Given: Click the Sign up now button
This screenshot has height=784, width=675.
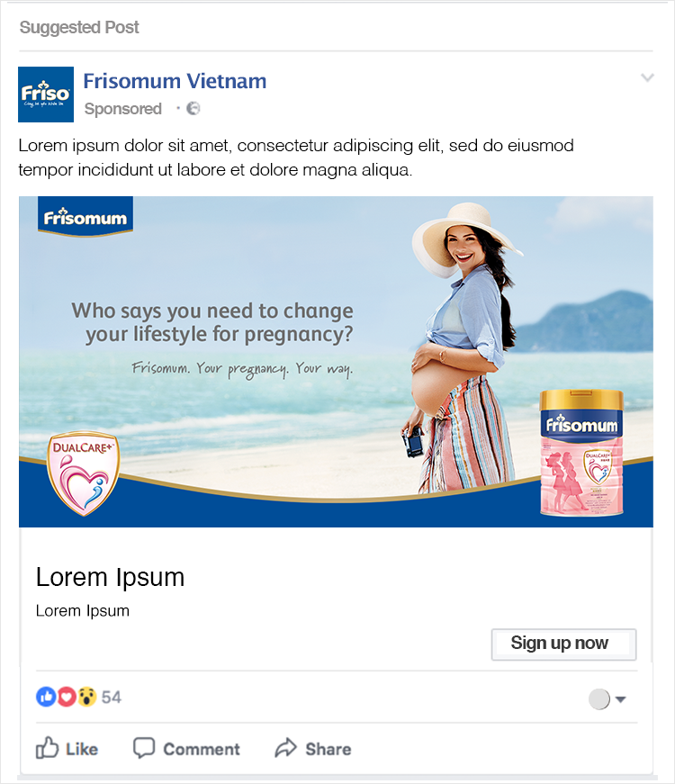Looking at the screenshot, I should (x=563, y=644).
